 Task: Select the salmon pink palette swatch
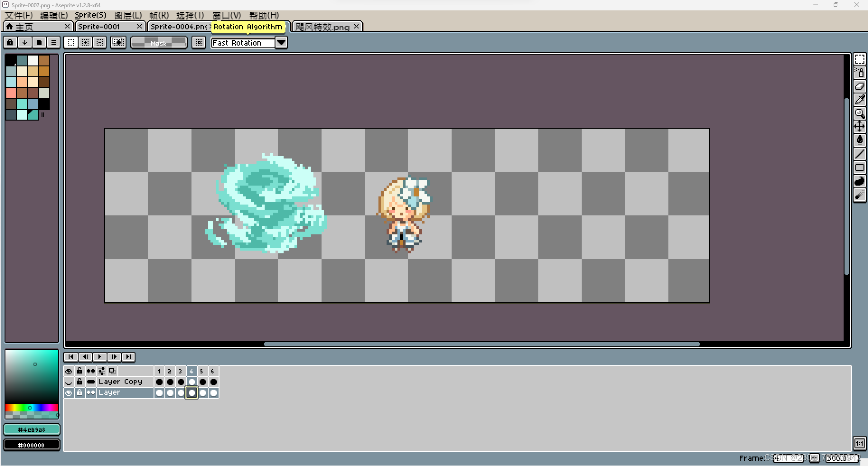tap(11, 93)
